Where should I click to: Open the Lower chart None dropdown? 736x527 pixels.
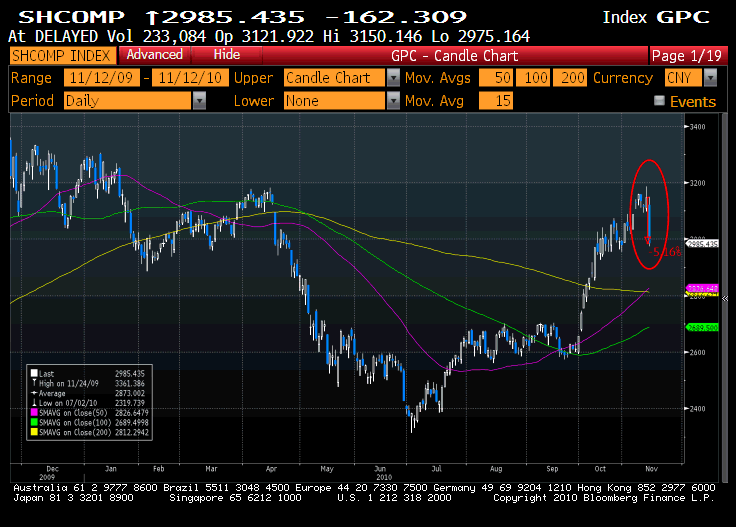click(x=393, y=101)
